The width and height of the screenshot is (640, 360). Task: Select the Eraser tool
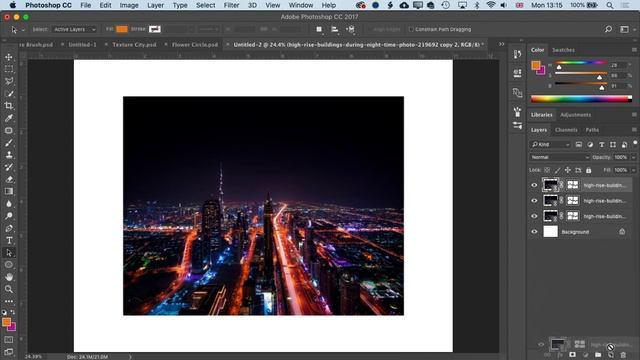pos(9,179)
